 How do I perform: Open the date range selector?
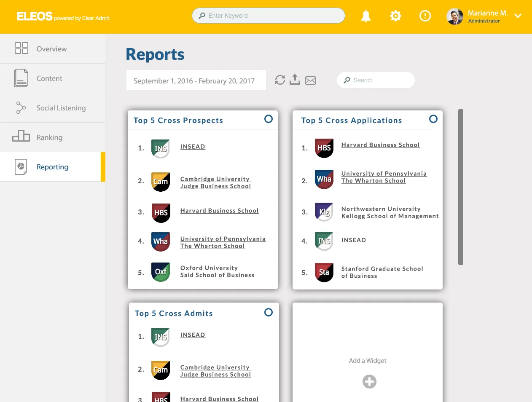point(196,80)
